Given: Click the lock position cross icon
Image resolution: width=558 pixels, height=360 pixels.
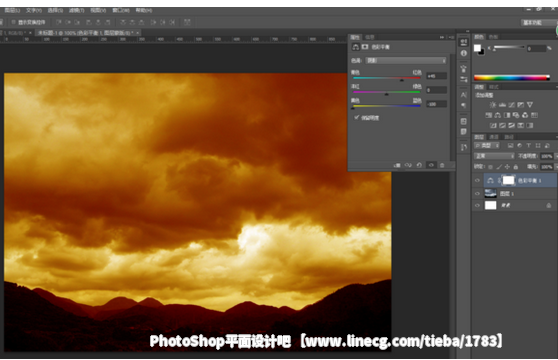Looking at the screenshot, I should click(507, 167).
